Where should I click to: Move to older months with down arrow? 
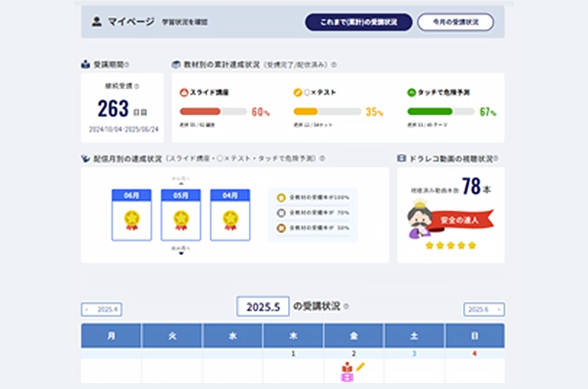182,253
